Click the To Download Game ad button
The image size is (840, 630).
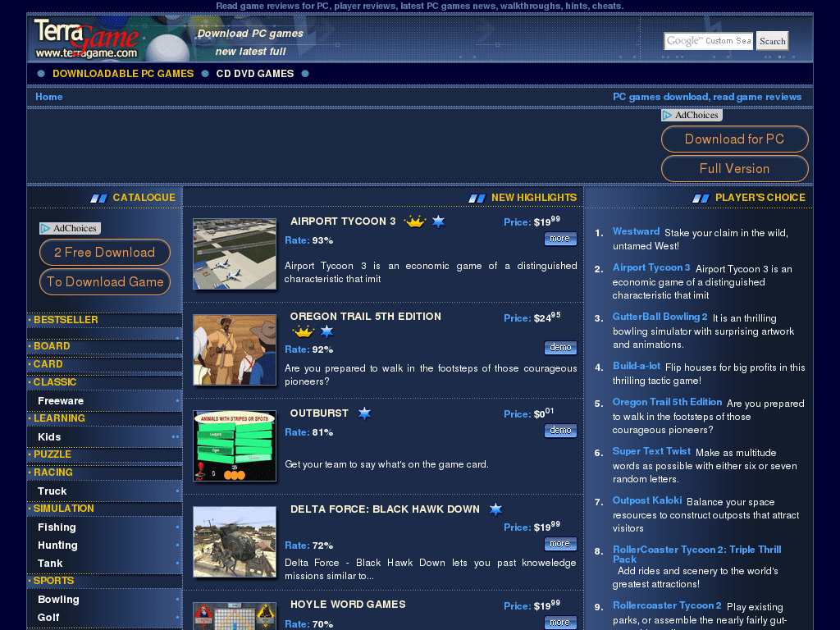104,282
